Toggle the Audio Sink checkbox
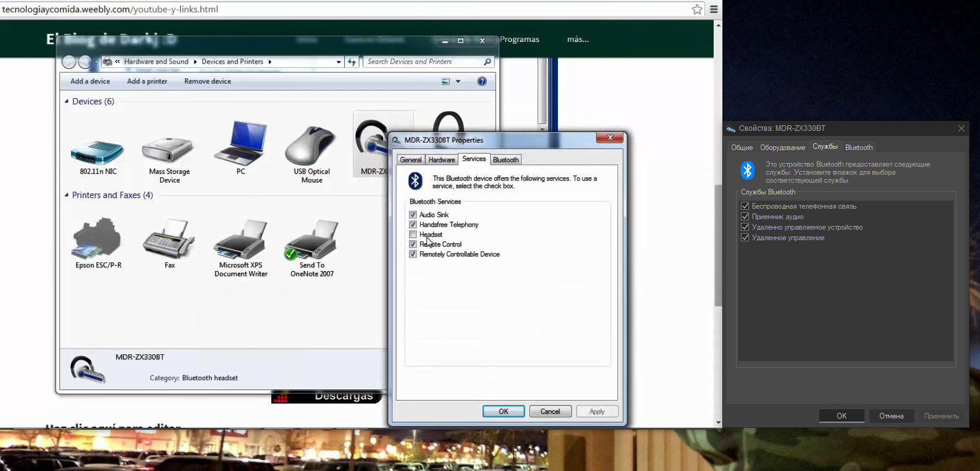Image resolution: width=980 pixels, height=471 pixels. [x=413, y=215]
